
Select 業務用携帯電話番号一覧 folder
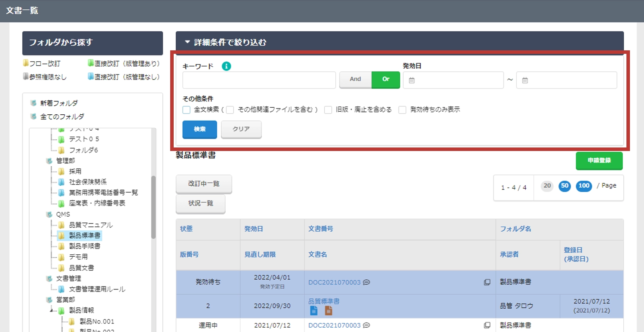pyautogui.click(x=103, y=193)
